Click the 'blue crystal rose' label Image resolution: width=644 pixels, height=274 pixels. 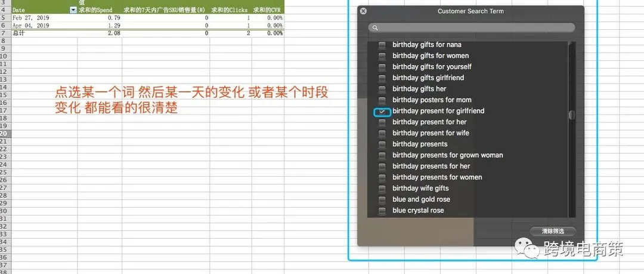418,211
